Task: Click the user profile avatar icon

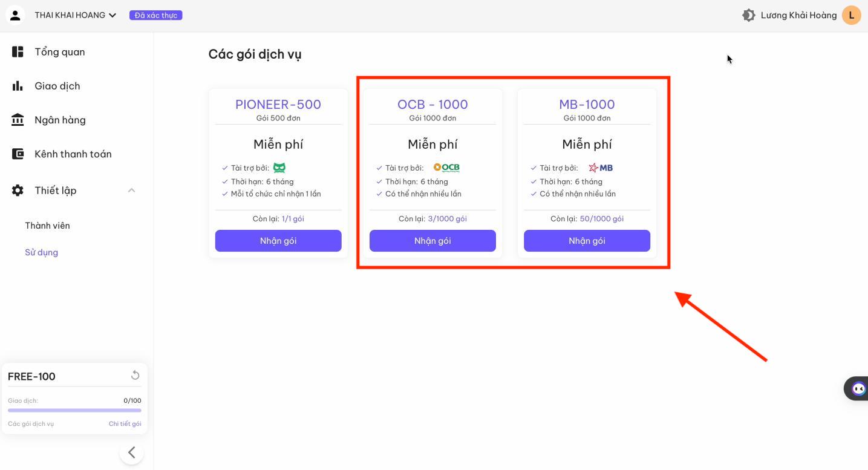Action: (x=15, y=15)
